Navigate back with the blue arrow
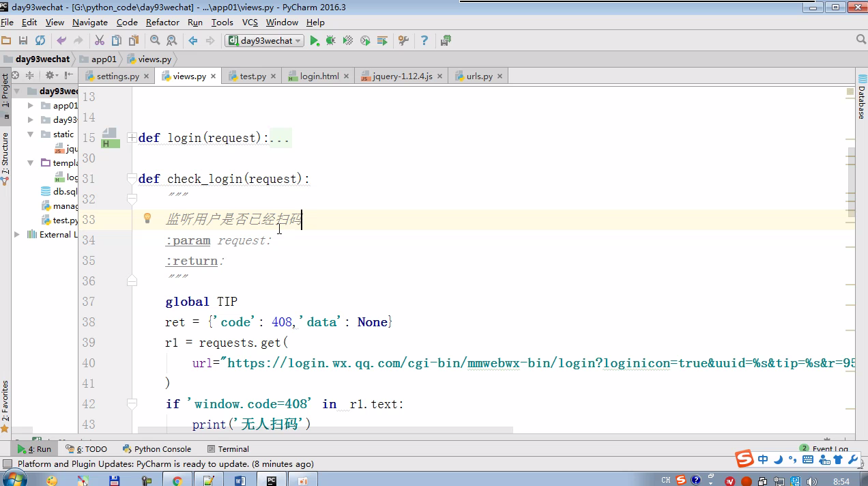Viewport: 868px width, 486px height. click(x=193, y=41)
